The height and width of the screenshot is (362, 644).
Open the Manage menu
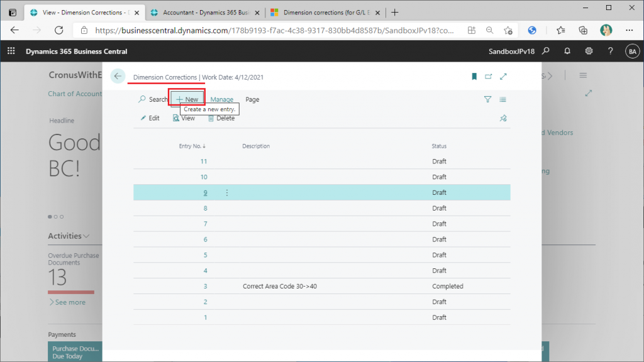point(222,99)
